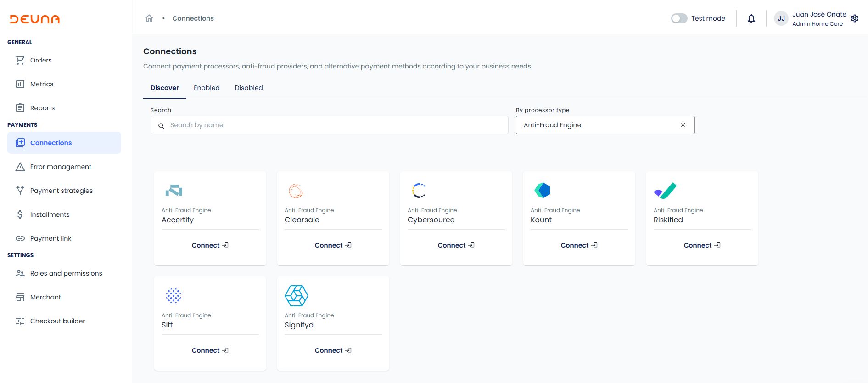
Task: Open Reports in the sidebar
Action: coord(64,108)
